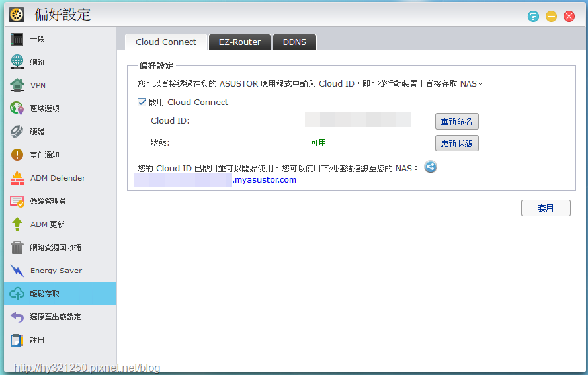Switch to the Cloud Connect tab
Screen dimensions: 588x375
[x=166, y=42]
